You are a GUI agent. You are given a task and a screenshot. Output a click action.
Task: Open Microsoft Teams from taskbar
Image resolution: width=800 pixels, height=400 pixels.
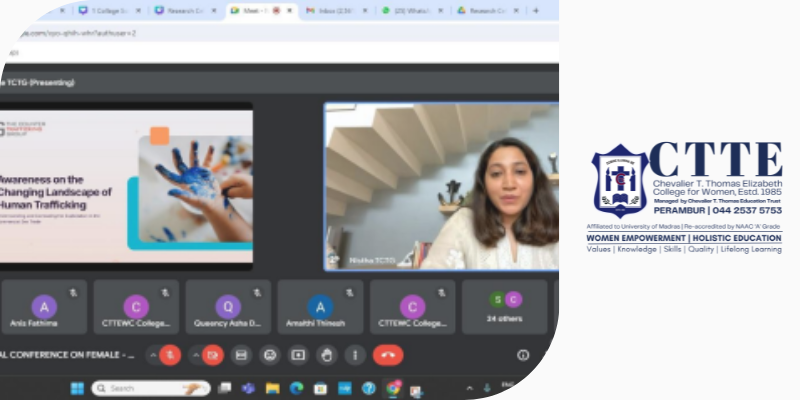[x=248, y=389]
